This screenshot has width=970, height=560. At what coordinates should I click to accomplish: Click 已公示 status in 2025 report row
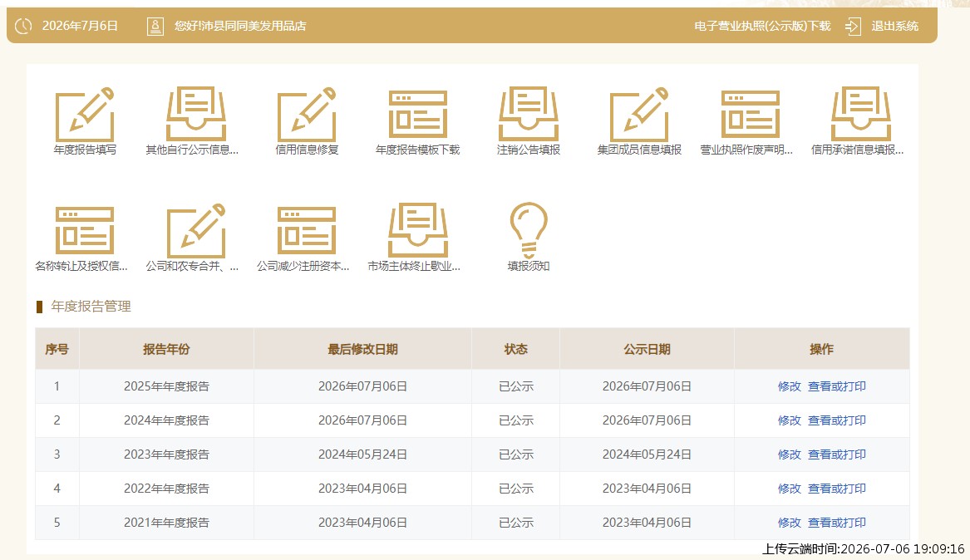pos(516,386)
